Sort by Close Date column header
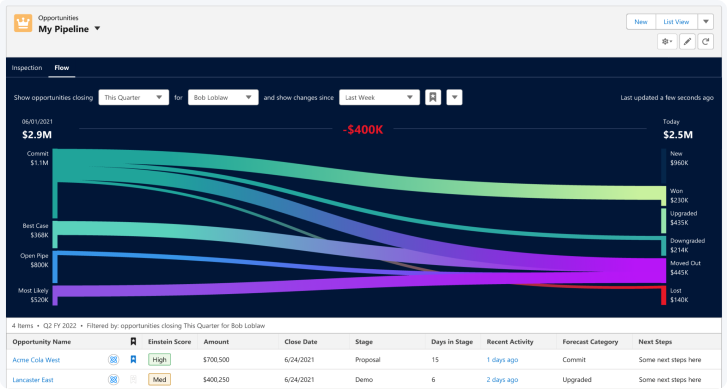Image resolution: width=727 pixels, height=389 pixels. pos(301,342)
